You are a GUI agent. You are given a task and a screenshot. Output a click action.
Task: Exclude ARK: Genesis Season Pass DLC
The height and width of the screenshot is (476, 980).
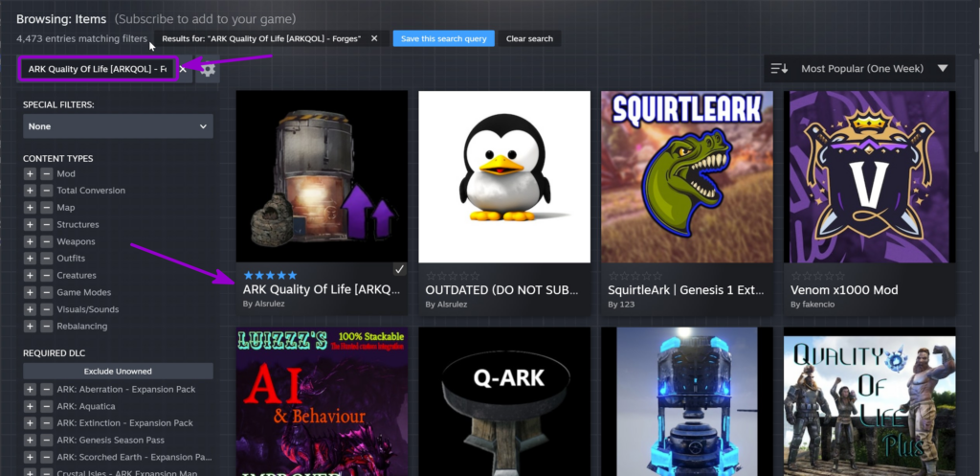pos(46,440)
